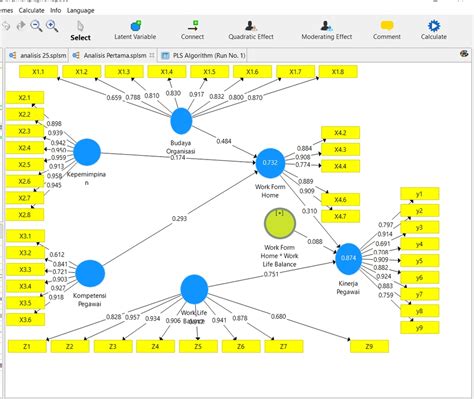Click path coefficient 0.310

(309, 211)
